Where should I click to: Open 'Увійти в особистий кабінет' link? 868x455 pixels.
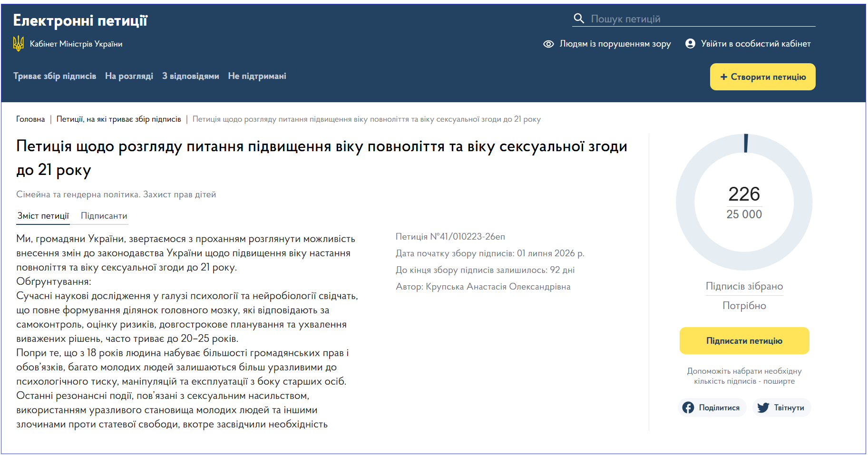point(748,44)
